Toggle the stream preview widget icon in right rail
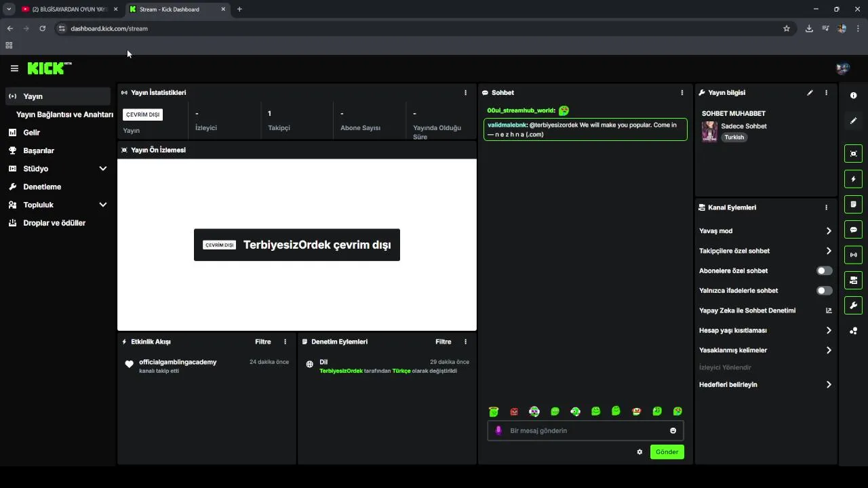Screen dimensions: 868x488 tap(853, 153)
